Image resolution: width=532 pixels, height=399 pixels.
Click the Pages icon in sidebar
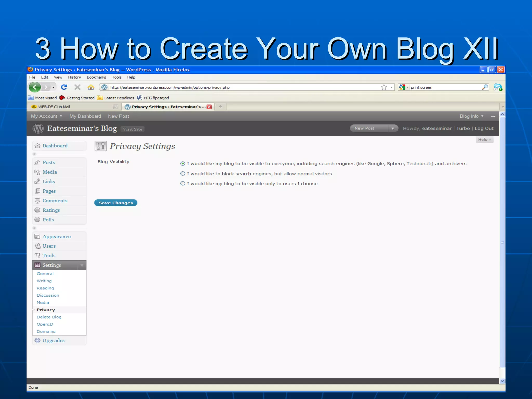pyautogui.click(x=37, y=191)
